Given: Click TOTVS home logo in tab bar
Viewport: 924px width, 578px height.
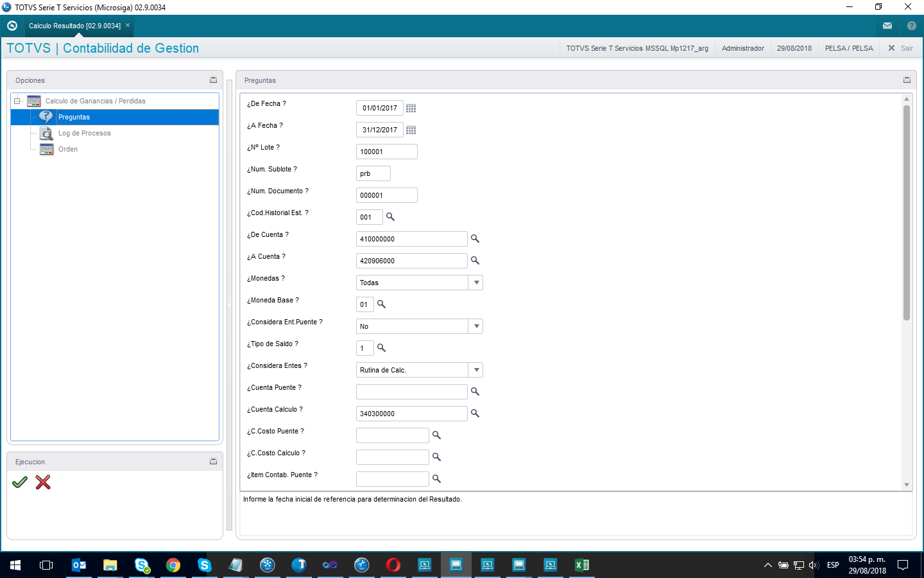Looking at the screenshot, I should tap(12, 26).
